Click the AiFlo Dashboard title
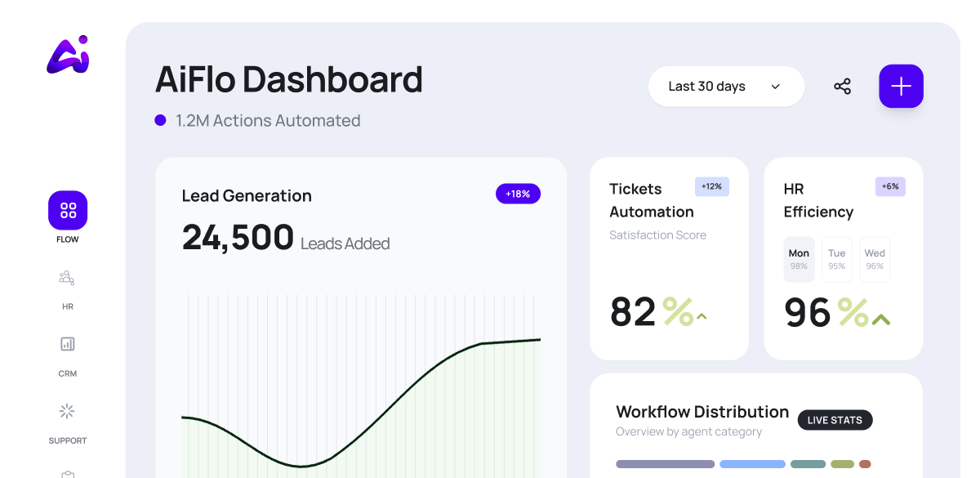980x478 pixels. coord(289,80)
